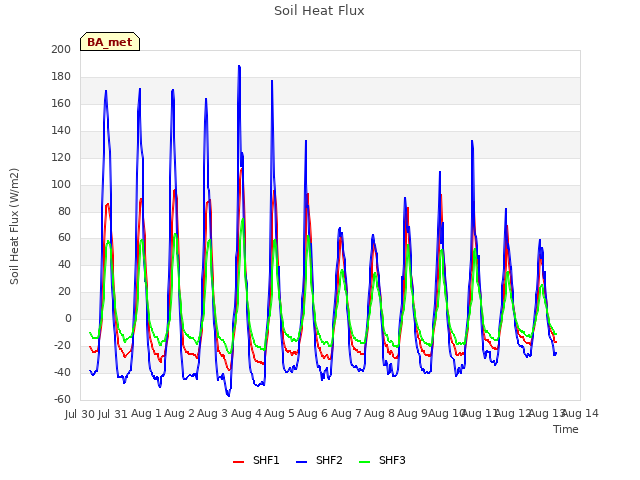The height and width of the screenshot is (480, 640).
Task: Click the Jul 30 x-axis label
Action: click(80, 414)
